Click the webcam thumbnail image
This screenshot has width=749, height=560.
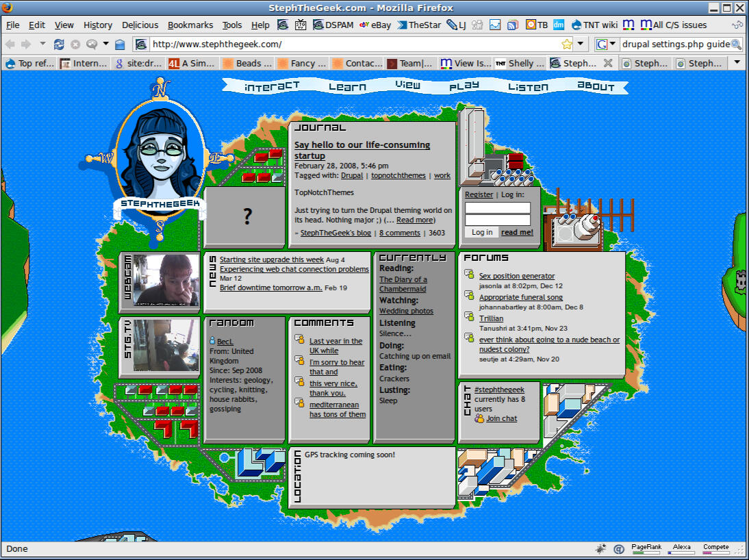166,280
